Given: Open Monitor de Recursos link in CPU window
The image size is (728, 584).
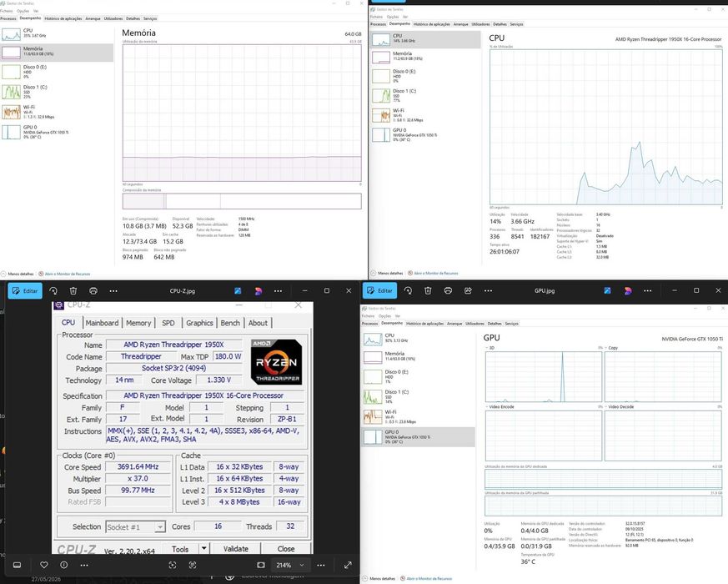Looking at the screenshot, I should (x=434, y=273).
